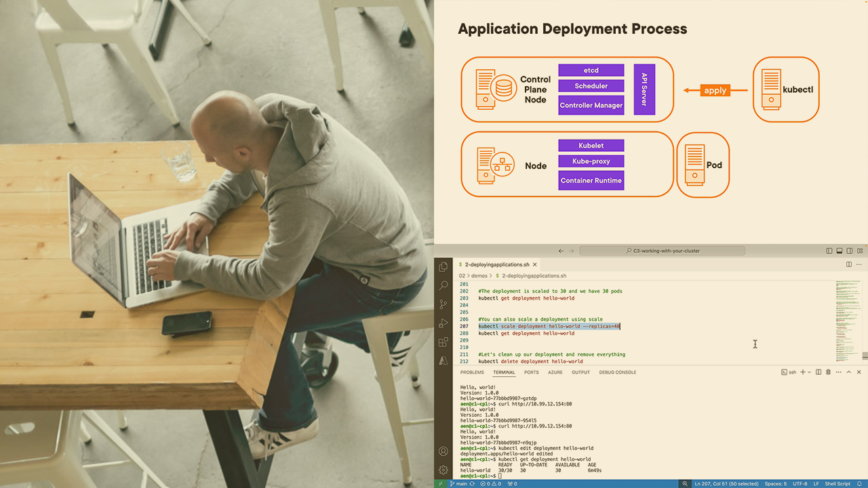Switch to the PROBLEMS panel tab
The image size is (868, 488).
(472, 372)
